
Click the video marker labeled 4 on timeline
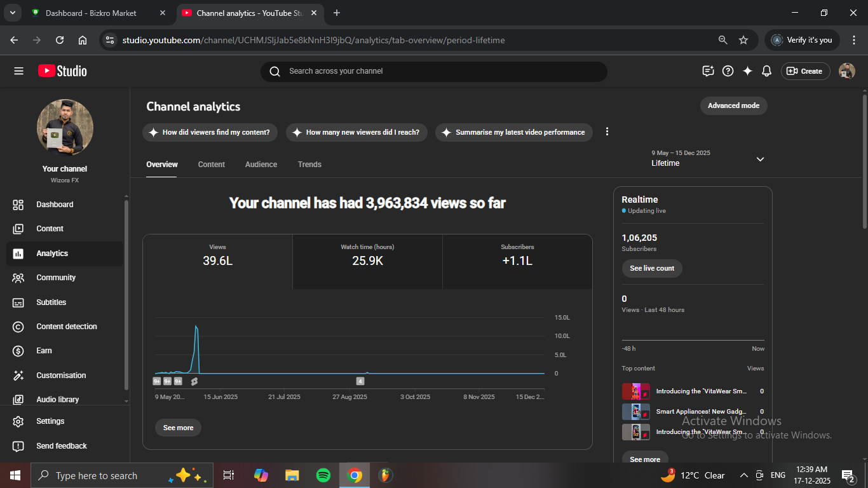click(x=360, y=381)
